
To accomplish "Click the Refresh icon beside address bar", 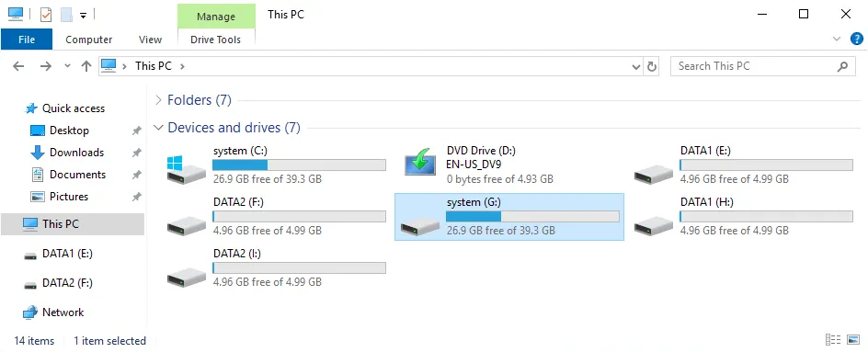I will click(652, 66).
